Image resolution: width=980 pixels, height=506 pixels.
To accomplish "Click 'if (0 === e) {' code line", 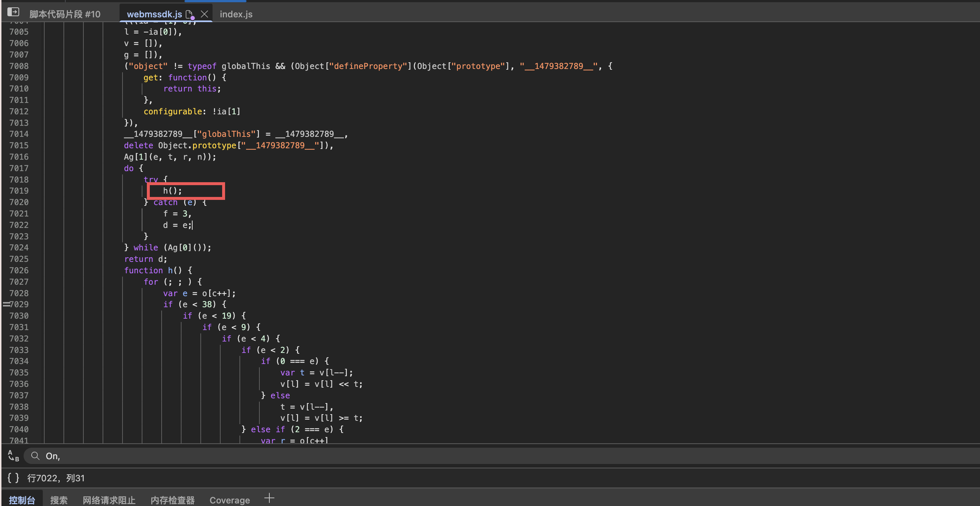I will click(x=295, y=361).
